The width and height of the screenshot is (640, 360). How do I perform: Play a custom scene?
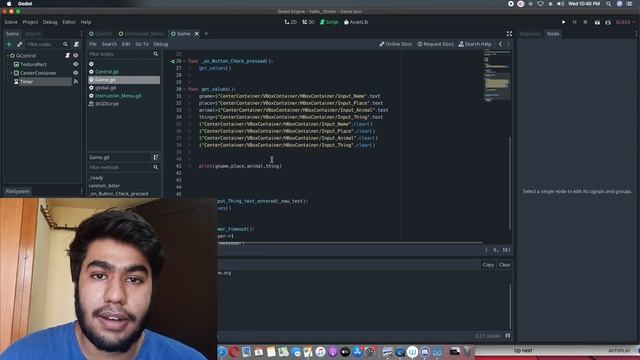pyautogui.click(x=608, y=22)
